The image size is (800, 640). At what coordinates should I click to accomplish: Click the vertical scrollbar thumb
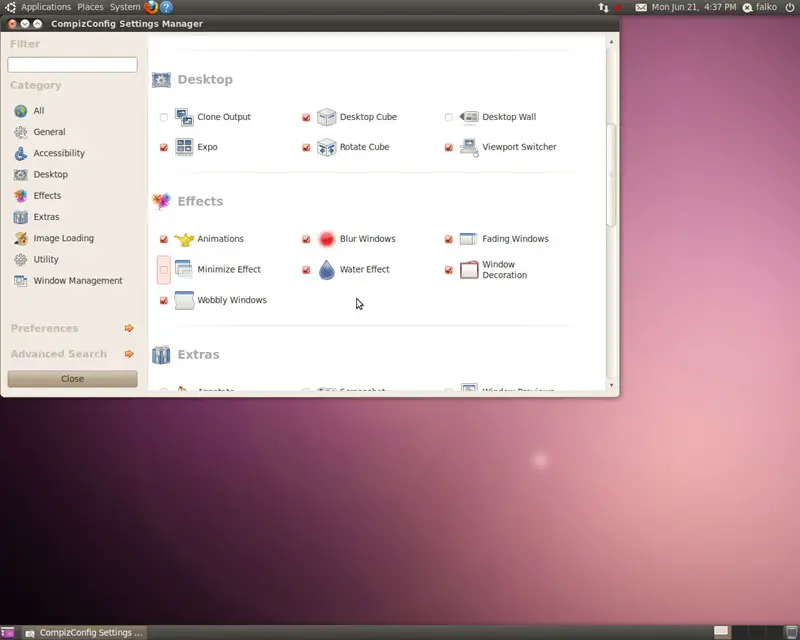tap(611, 175)
